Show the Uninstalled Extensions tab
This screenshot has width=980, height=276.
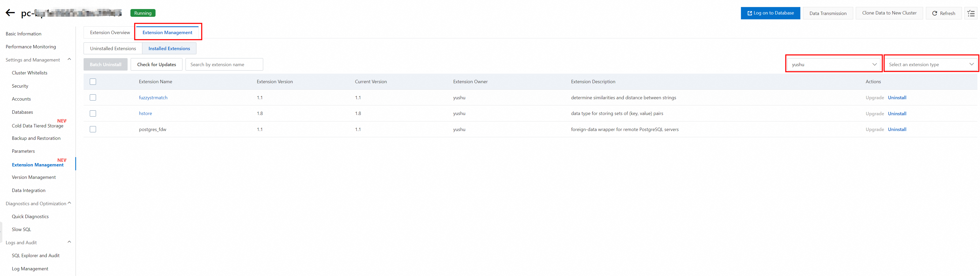click(113, 49)
